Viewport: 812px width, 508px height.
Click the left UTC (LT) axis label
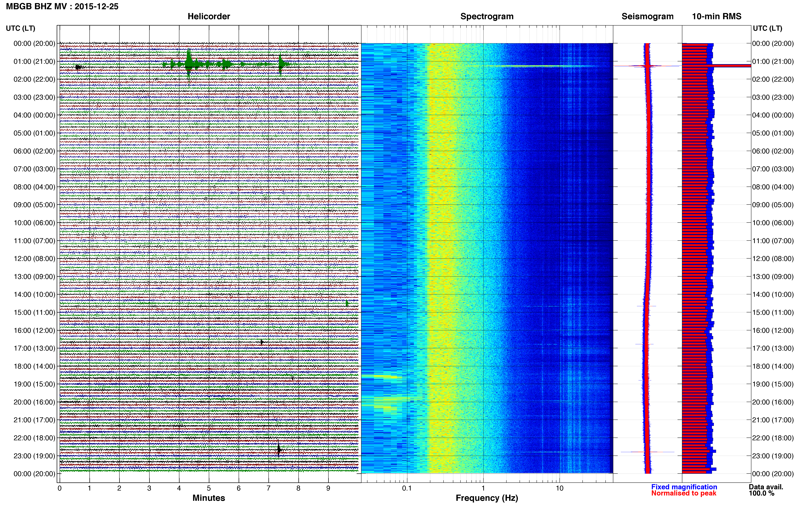[21, 28]
